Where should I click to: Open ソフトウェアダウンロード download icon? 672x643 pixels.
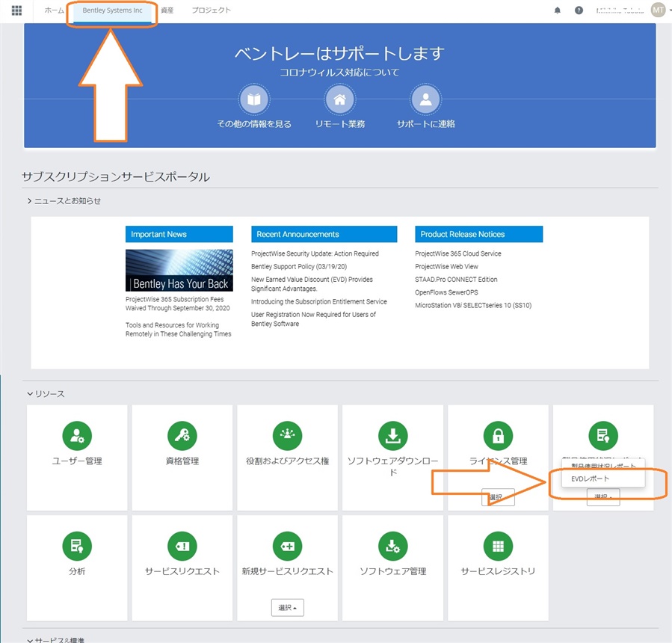393,436
